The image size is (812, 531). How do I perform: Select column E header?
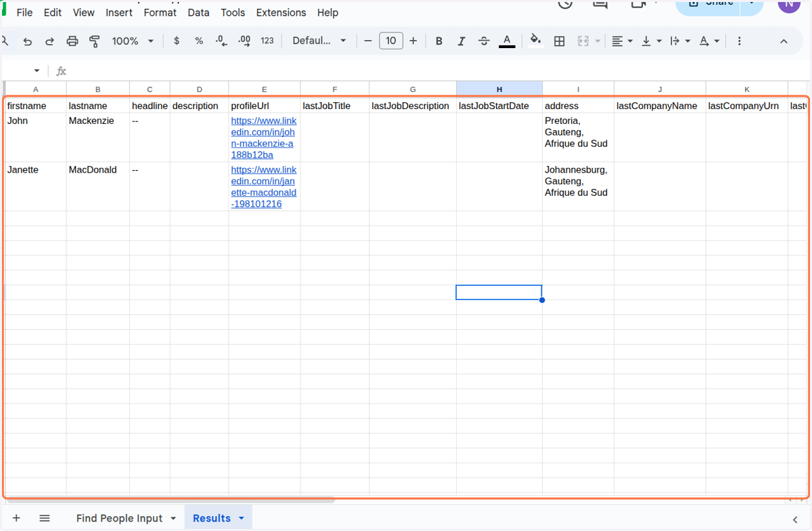265,89
